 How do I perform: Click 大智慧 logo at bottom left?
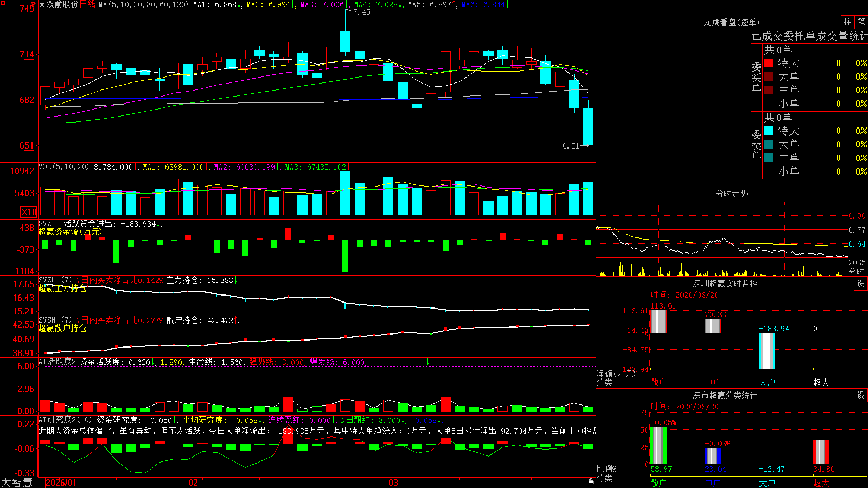pyautogui.click(x=17, y=483)
